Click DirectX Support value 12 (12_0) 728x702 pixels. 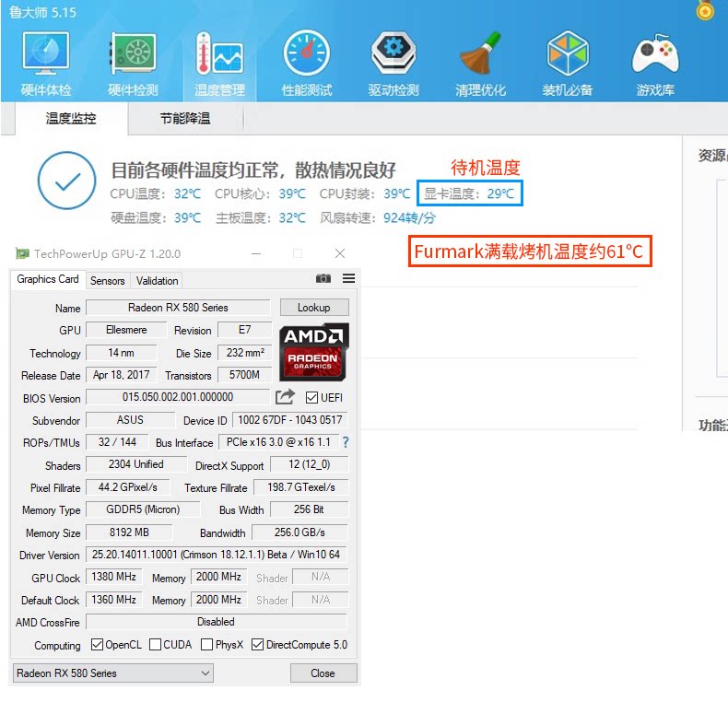click(x=309, y=464)
